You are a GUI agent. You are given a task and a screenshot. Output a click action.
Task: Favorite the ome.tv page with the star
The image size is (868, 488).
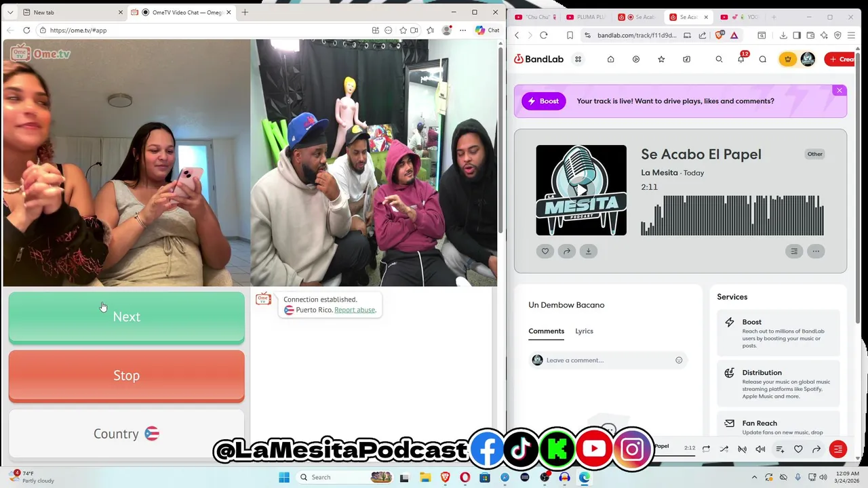point(403,30)
